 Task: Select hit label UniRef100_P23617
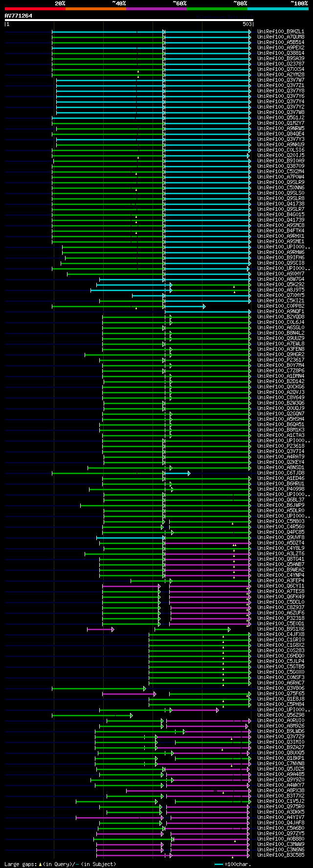(x=281, y=360)
